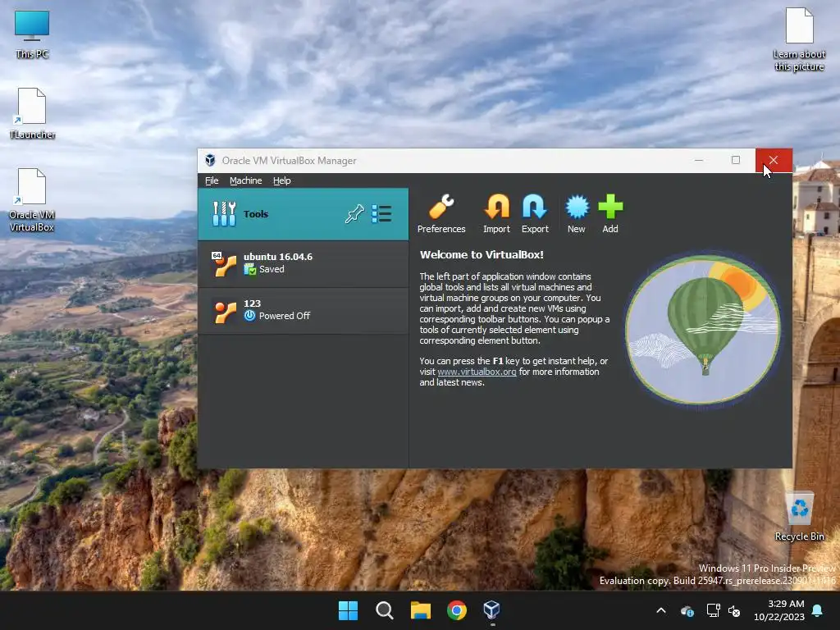
Task: Open Google Chrome from taskbar
Action: [x=456, y=610]
